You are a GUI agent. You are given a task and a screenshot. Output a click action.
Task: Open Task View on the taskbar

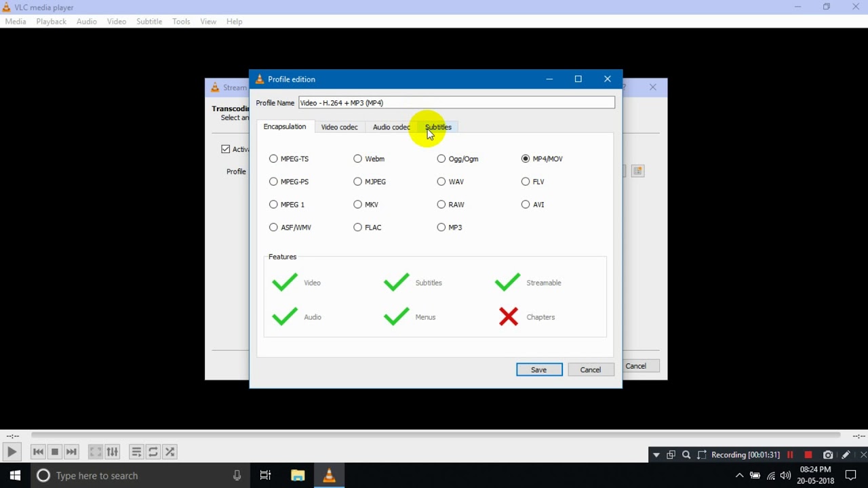265,475
